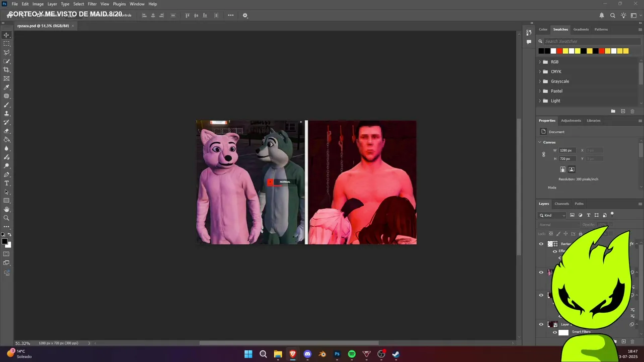Open the Edit Toolbar three-dots menu

[7, 227]
